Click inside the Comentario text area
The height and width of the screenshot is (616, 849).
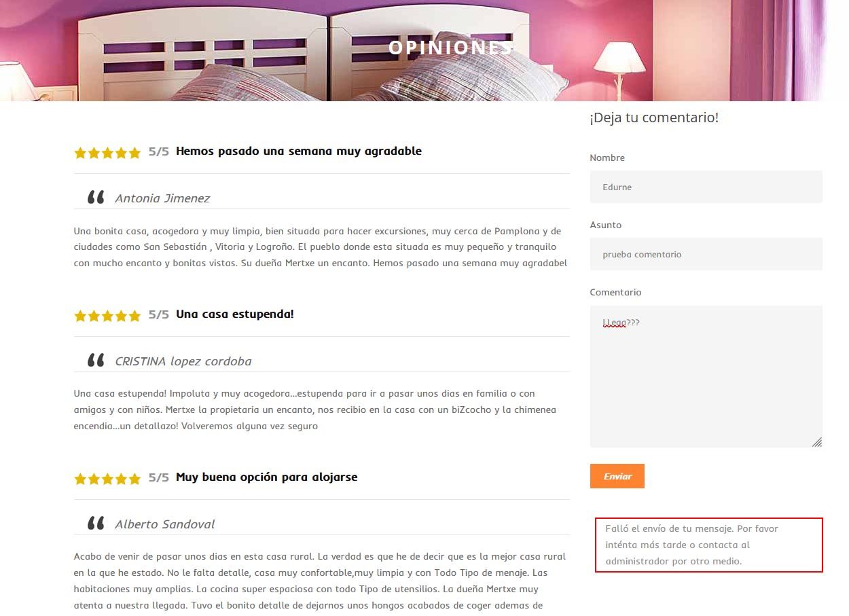[706, 376]
